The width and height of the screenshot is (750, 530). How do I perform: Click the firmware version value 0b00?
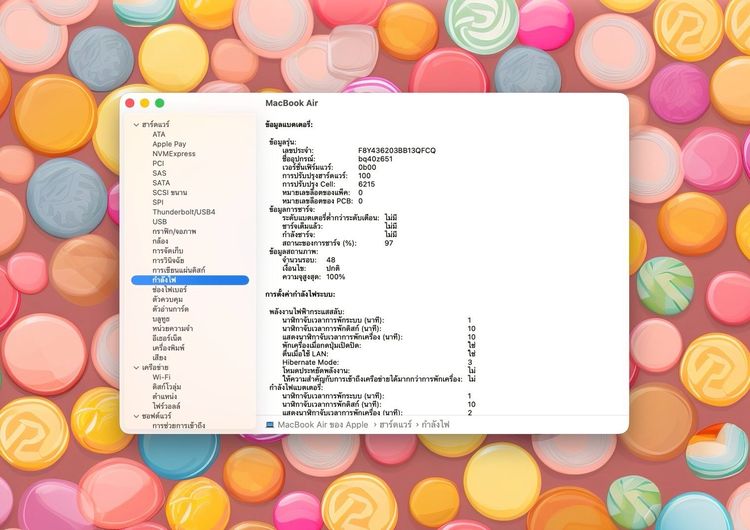coord(367,167)
